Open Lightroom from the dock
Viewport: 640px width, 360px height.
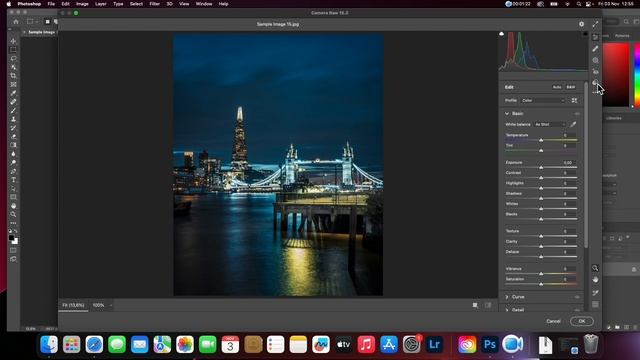click(434, 344)
